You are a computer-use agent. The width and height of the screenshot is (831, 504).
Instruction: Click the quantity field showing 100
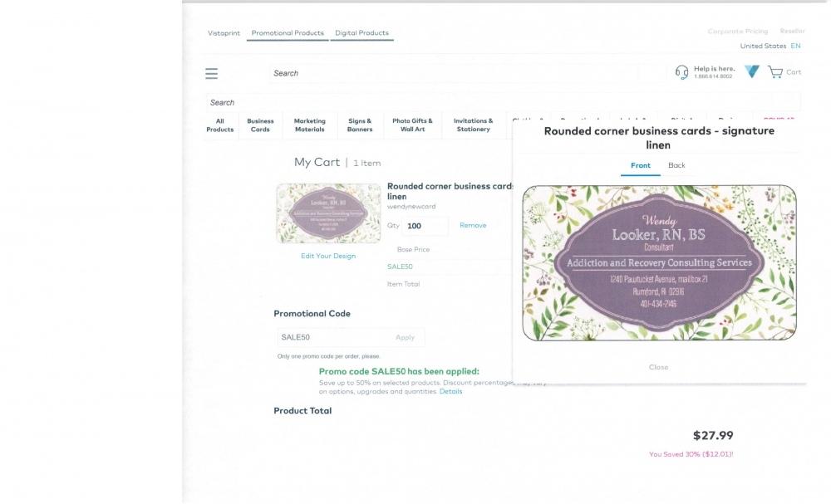coord(425,226)
